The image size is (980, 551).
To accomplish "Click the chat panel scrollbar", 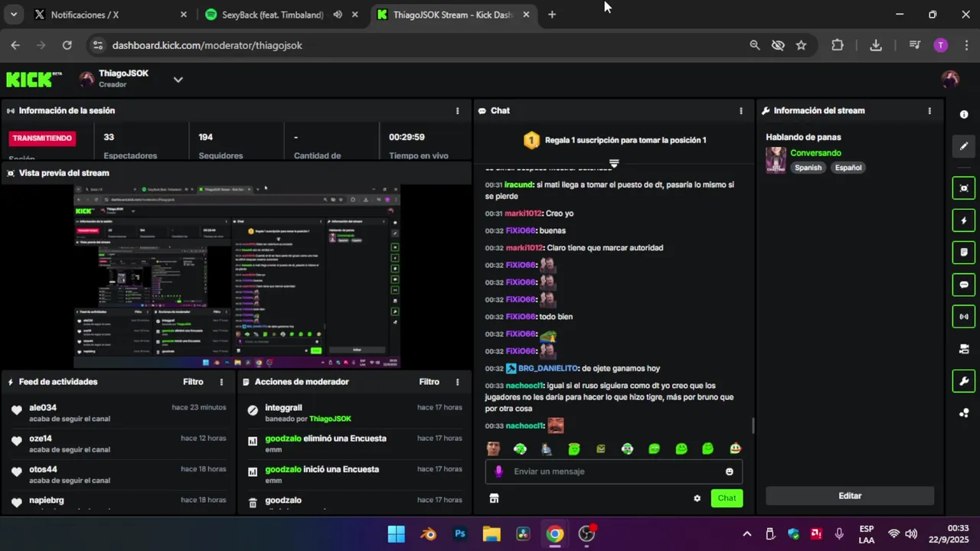I will point(753,425).
